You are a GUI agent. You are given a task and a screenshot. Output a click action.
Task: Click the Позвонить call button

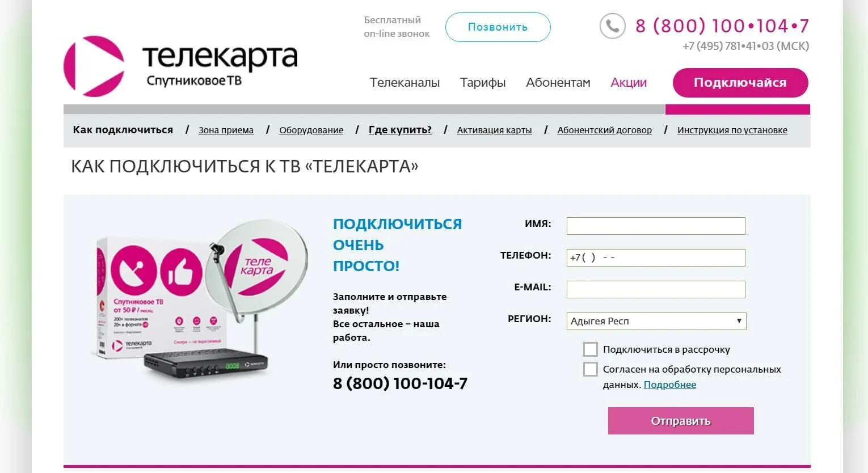(498, 27)
